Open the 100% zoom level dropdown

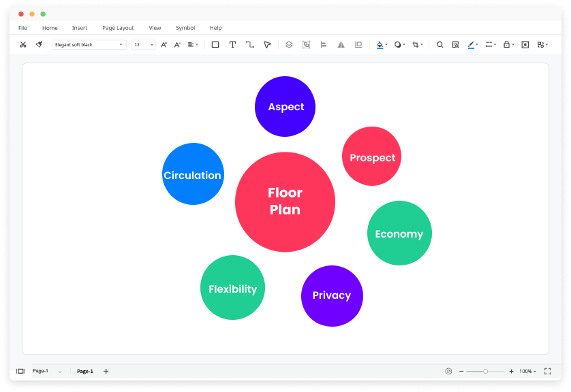[527, 372]
